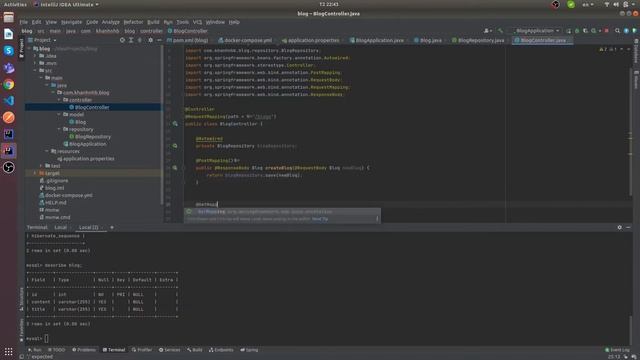Image resolution: width=640 pixels, height=360 pixels.
Task: Open Microsoft Teams from the dock
Action: [x=9, y=67]
